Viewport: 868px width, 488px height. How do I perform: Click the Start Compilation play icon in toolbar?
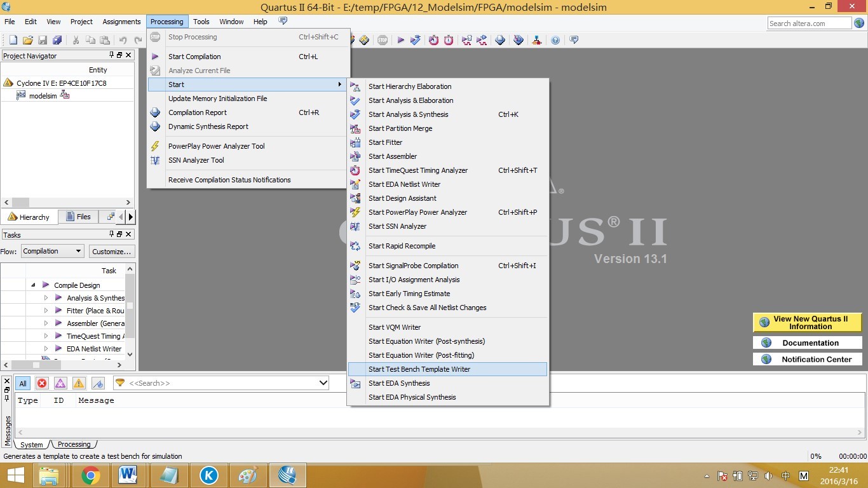click(x=401, y=40)
